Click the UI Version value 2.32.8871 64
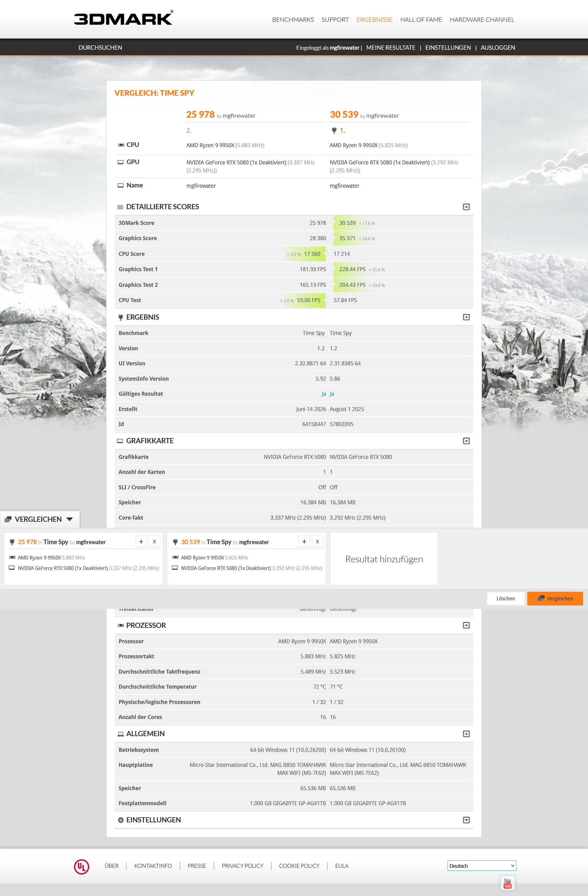Screen dimensions: 588x896 click(x=310, y=364)
